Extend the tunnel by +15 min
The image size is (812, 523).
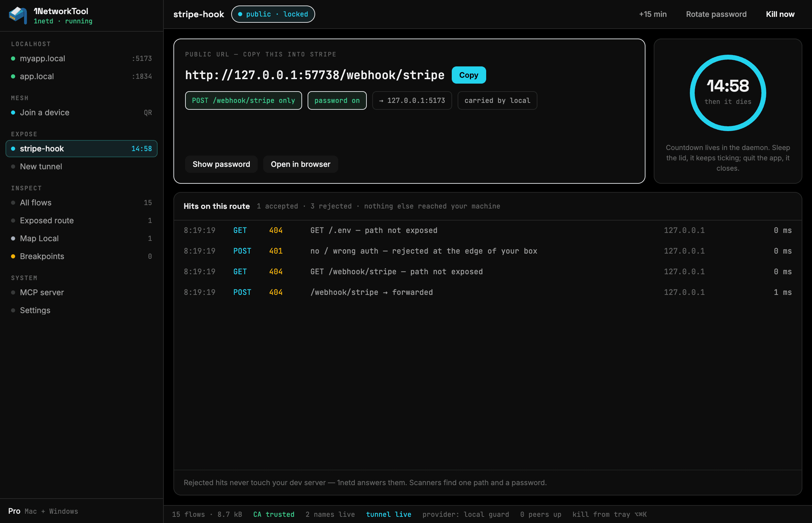click(653, 14)
